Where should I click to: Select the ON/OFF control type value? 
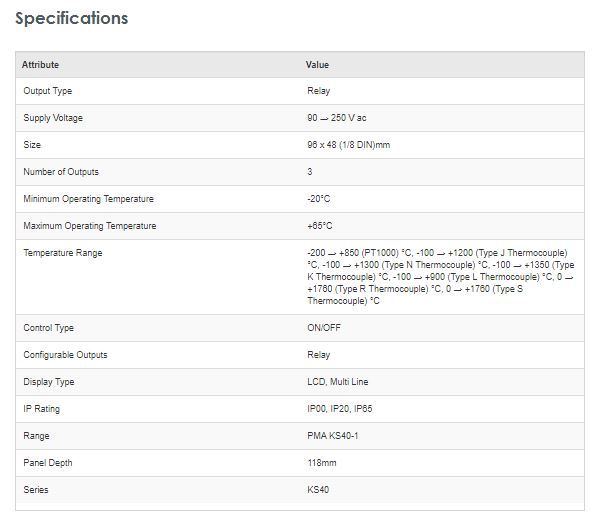coord(324,328)
